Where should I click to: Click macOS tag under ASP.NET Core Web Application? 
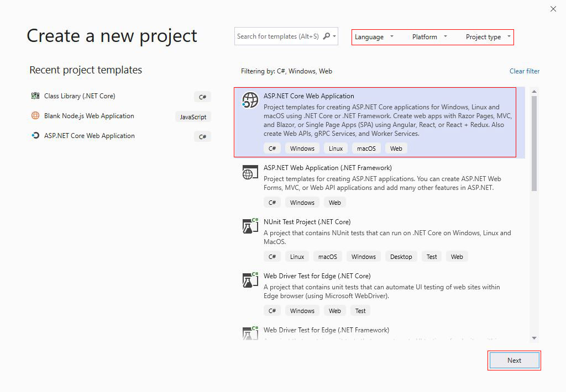pyautogui.click(x=366, y=149)
